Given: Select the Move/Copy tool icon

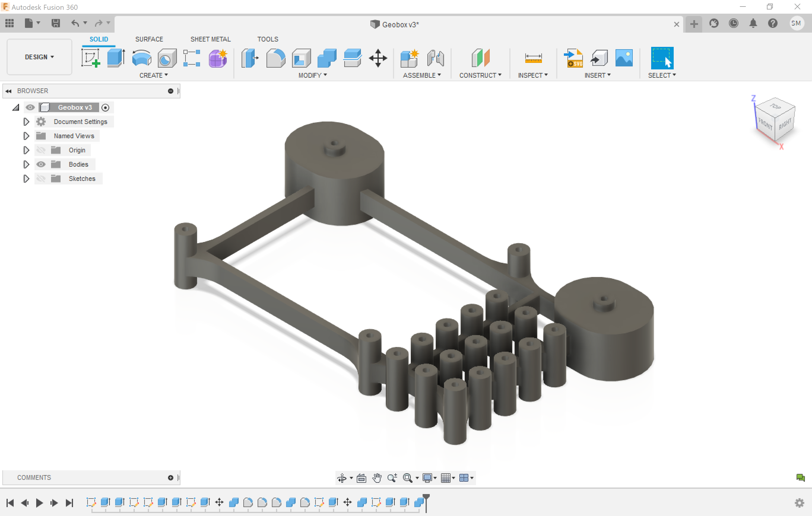Looking at the screenshot, I should (378, 58).
